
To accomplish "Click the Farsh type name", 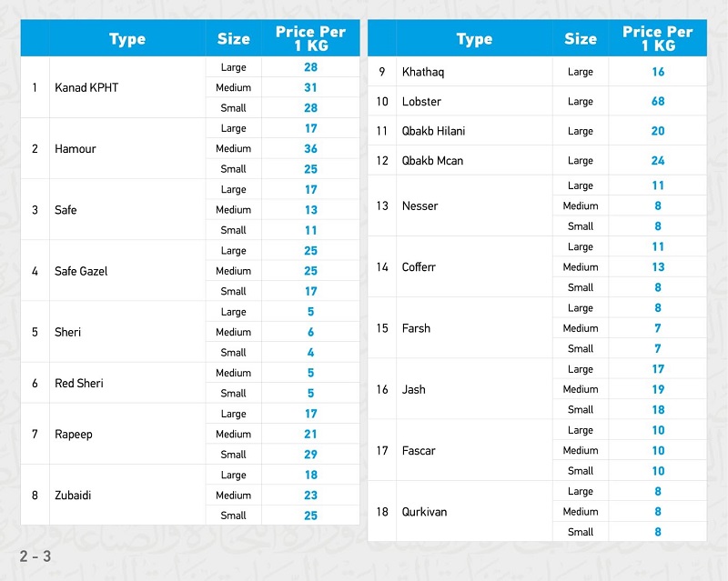I will [416, 328].
